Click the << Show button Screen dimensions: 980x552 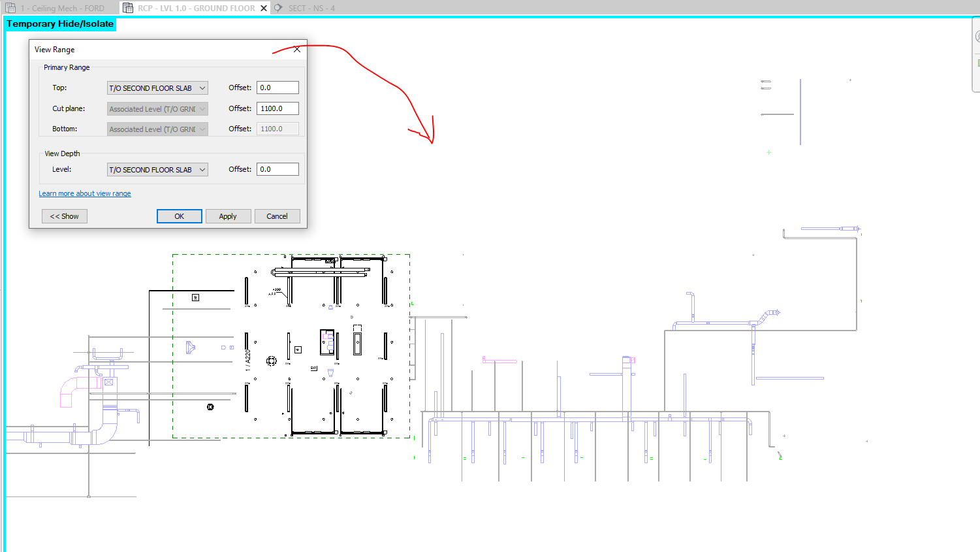coord(65,216)
